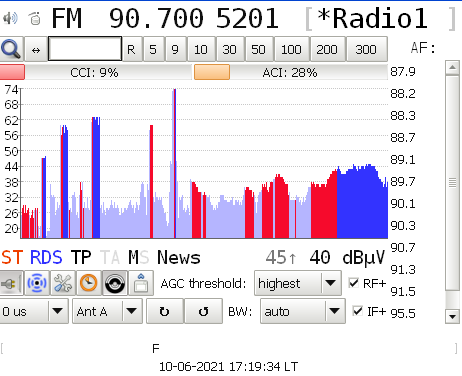Click the speaker volume icon
This screenshot has width=462, height=376.
point(10,18)
